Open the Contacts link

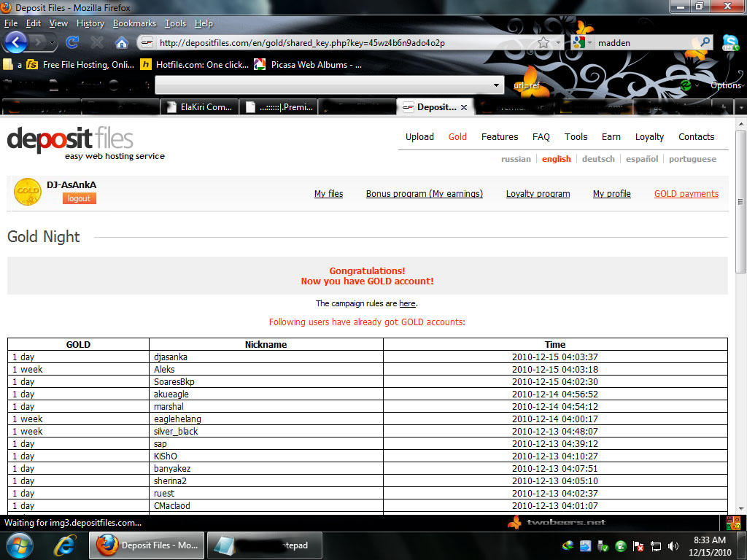coord(697,137)
